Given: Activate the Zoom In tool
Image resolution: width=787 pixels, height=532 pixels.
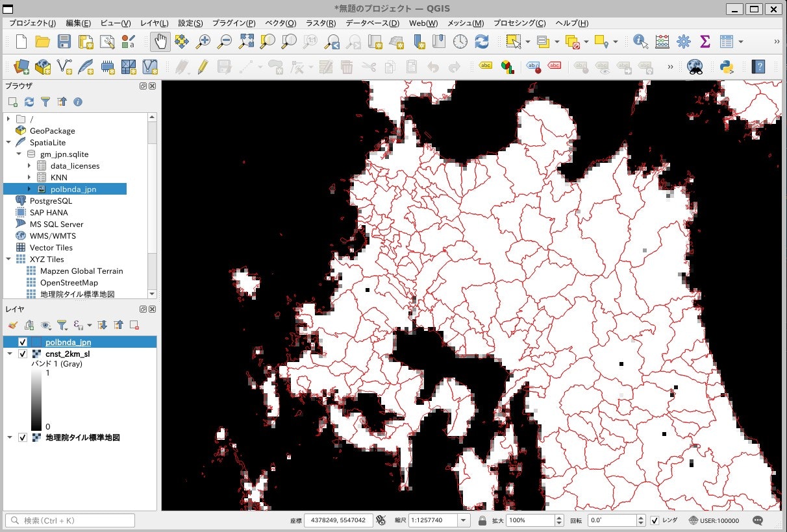Looking at the screenshot, I should pos(203,41).
